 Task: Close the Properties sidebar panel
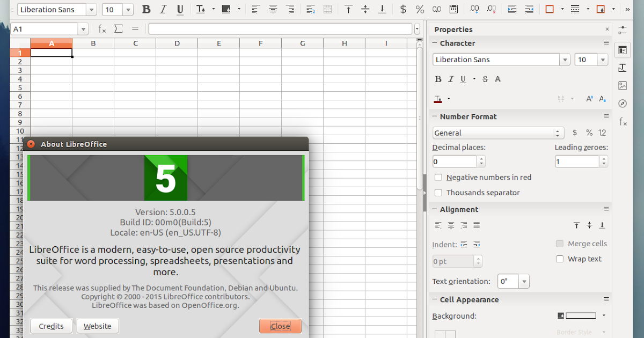[607, 30]
